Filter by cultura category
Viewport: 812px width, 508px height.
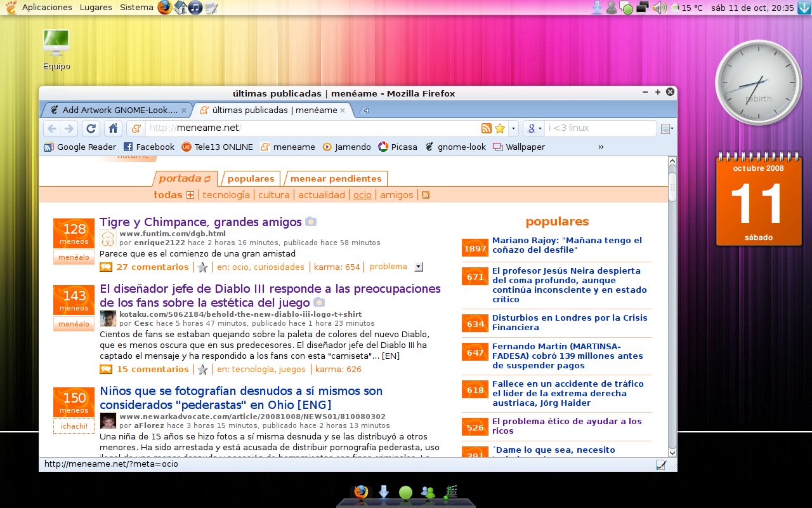(274, 195)
